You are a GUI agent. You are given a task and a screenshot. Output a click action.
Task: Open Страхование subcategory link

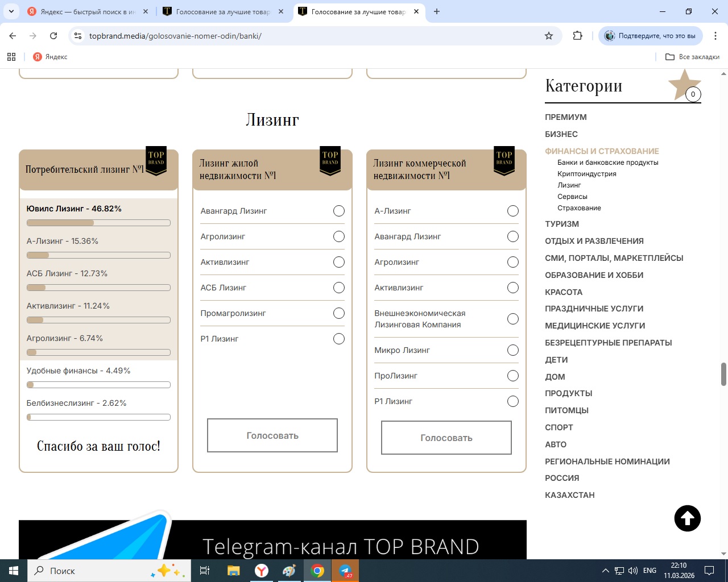click(579, 208)
